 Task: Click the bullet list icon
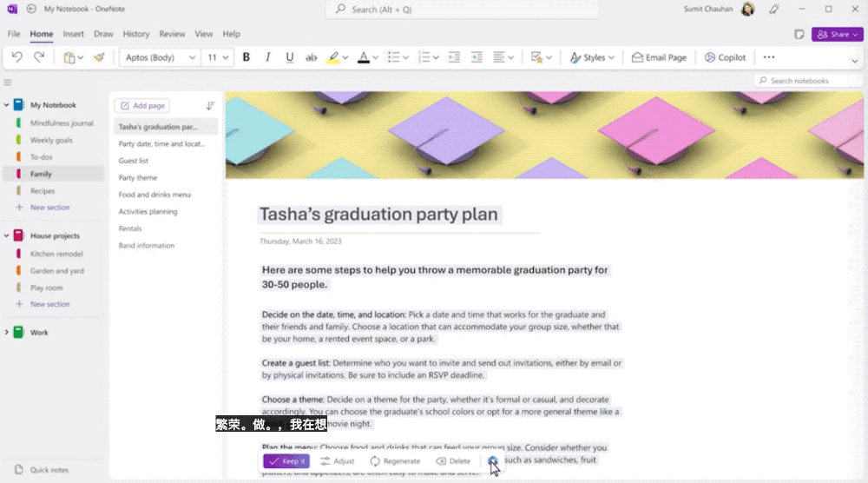(393, 57)
